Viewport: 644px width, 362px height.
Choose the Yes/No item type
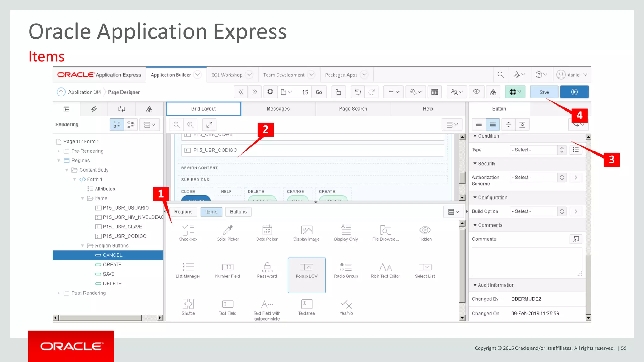[346, 307]
